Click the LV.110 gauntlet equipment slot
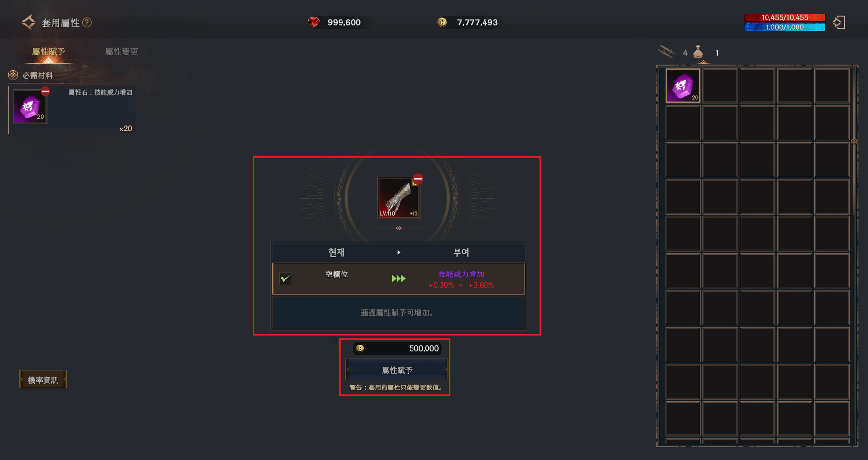868x460 pixels. click(x=398, y=198)
